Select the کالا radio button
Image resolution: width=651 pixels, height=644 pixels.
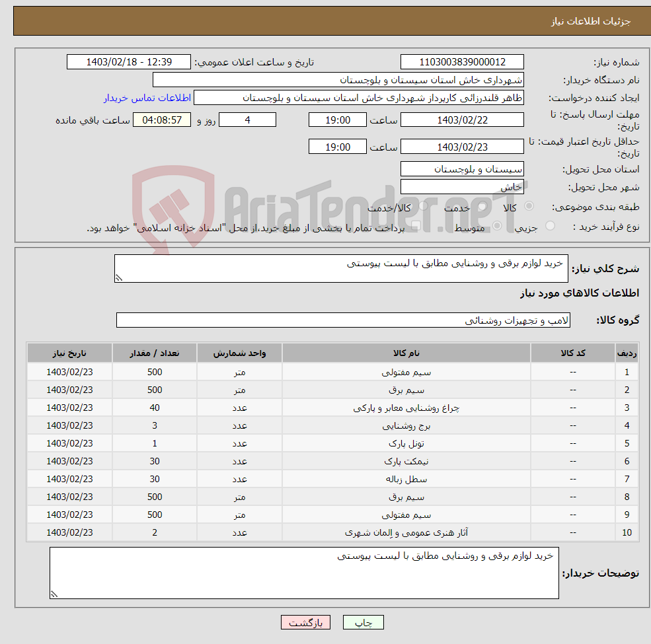(529, 206)
